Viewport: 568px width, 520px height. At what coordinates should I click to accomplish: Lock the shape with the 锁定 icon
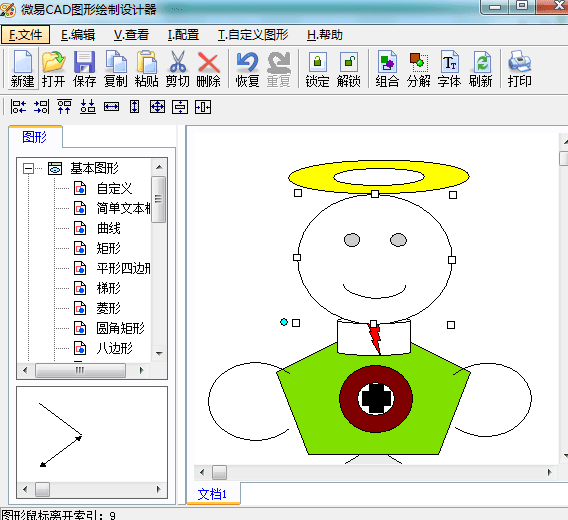click(317, 69)
